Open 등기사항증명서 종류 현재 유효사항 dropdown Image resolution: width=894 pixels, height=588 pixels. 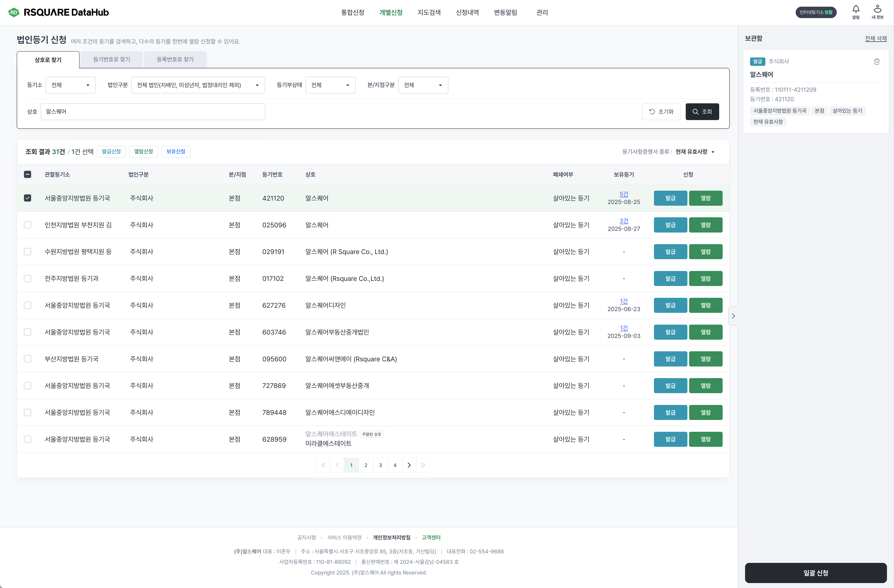click(694, 152)
